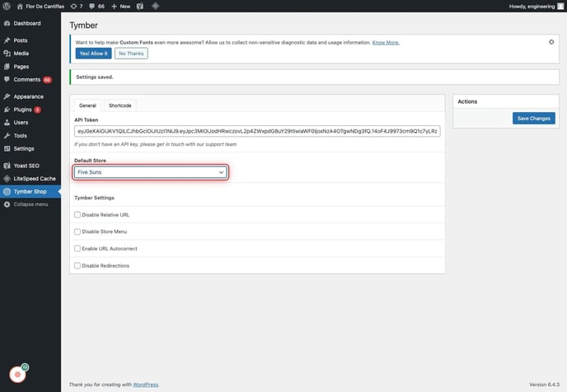567x392 pixels.
Task: Switch to the Shortcode tab
Action: [120, 105]
